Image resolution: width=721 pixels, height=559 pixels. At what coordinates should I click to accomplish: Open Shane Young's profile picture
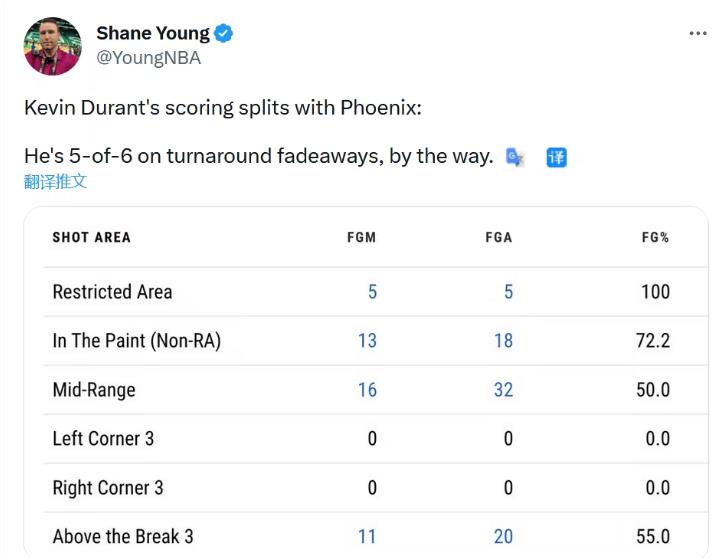[x=53, y=46]
